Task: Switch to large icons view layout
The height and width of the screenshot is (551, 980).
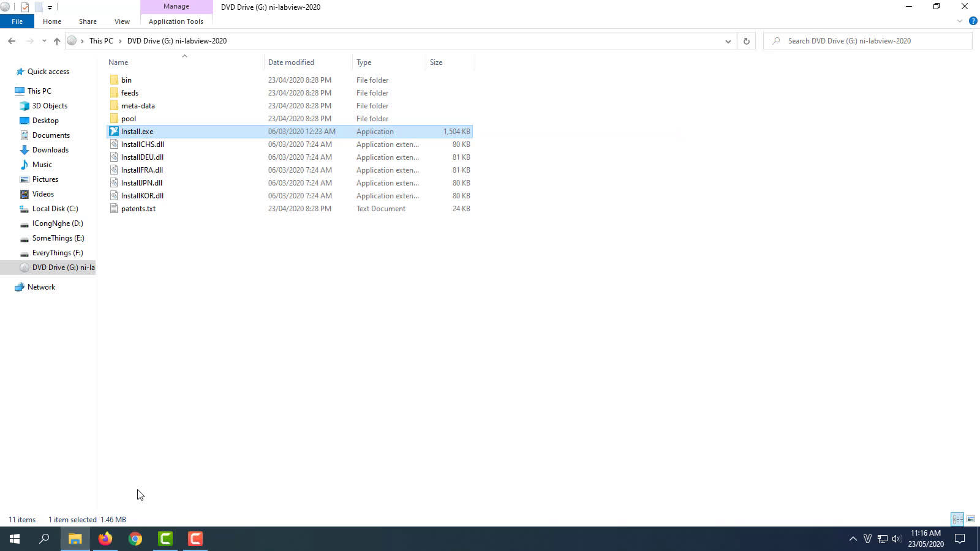Action: 971,519
